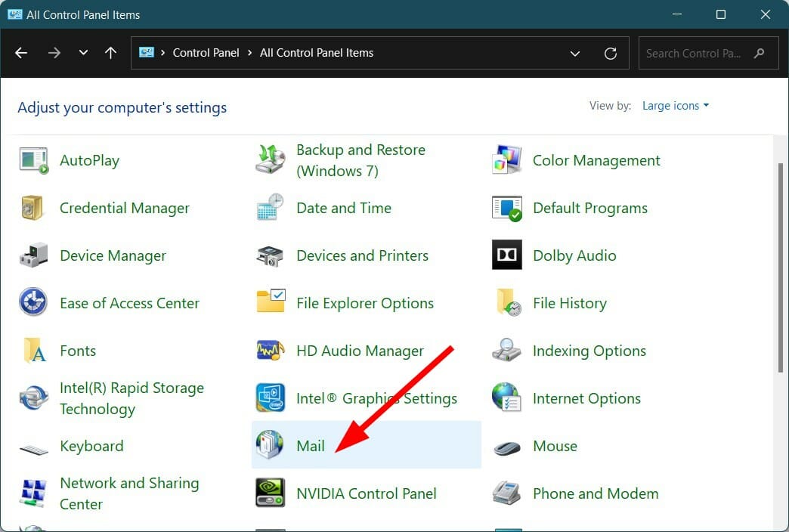Viewport: 789px width, 532px height.
Task: Open HD Audio Manager icon
Action: click(271, 351)
